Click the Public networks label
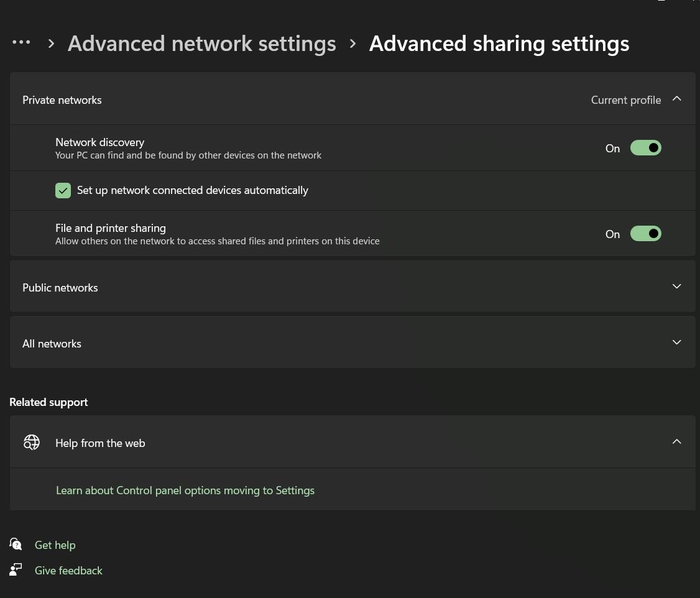The height and width of the screenshot is (598, 700). tap(60, 288)
